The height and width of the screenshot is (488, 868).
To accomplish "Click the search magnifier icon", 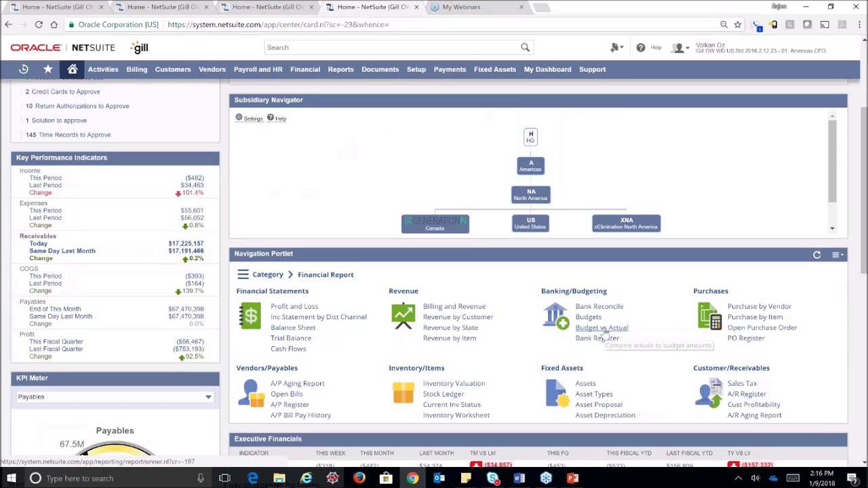I will pyautogui.click(x=525, y=47).
